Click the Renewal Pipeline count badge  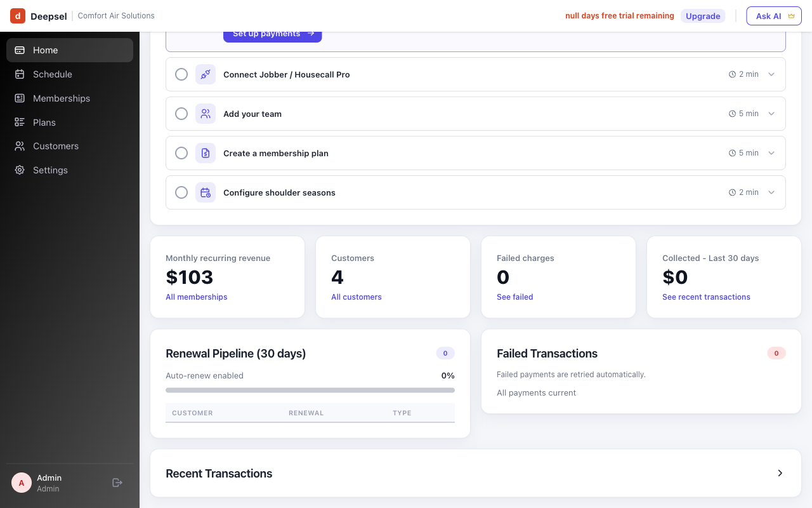tap(445, 353)
